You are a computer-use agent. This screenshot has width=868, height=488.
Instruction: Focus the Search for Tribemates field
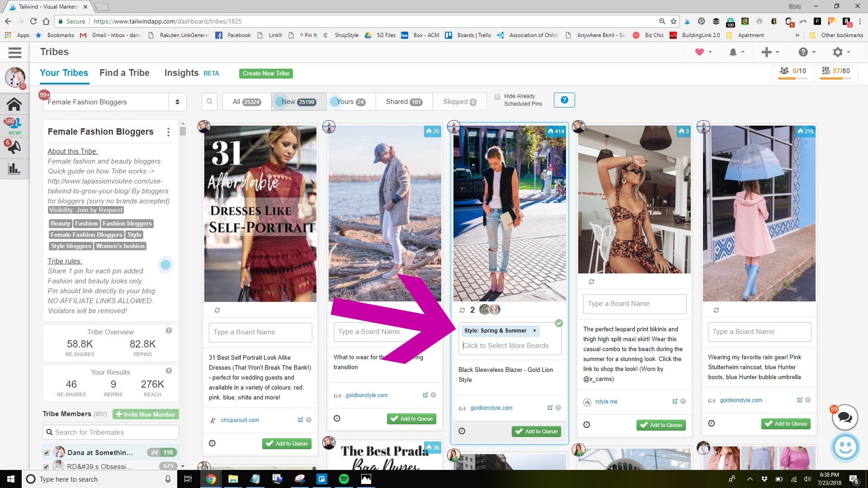point(111,432)
